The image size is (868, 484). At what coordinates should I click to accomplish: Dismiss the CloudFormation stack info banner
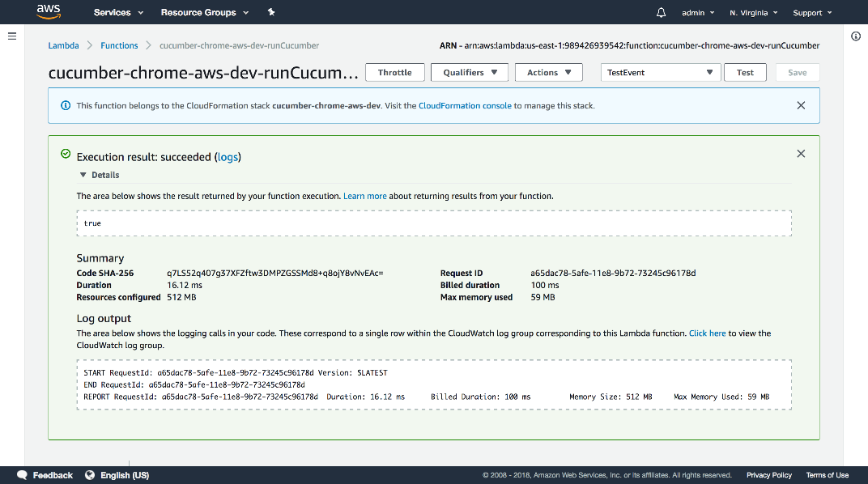click(801, 105)
